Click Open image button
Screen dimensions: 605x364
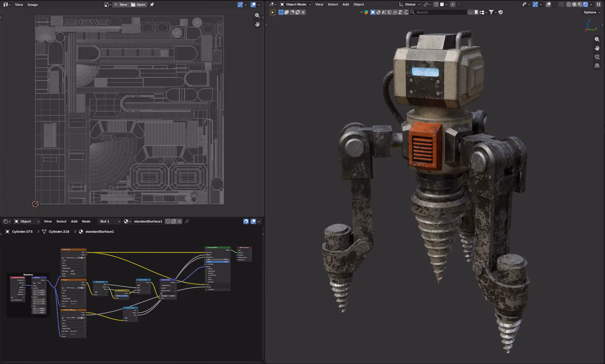click(138, 5)
